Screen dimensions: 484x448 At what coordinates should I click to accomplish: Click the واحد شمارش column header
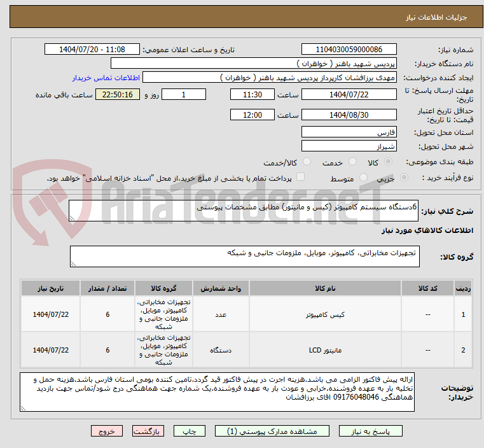tap(221, 288)
